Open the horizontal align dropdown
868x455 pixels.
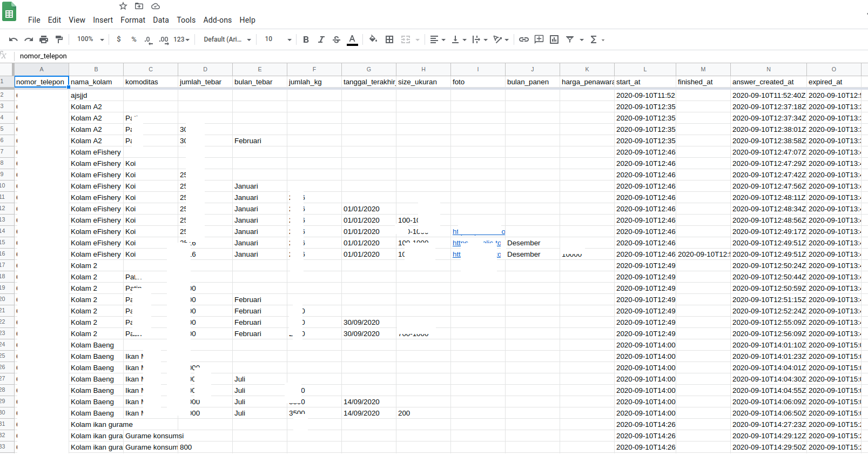pyautogui.click(x=438, y=39)
